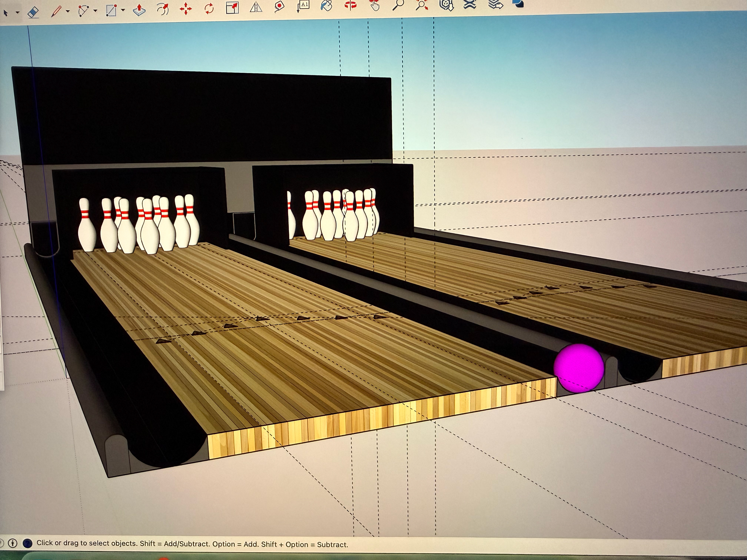This screenshot has width=747, height=560.
Task: Choose the Zoom magnifier tool
Action: tap(398, 5)
